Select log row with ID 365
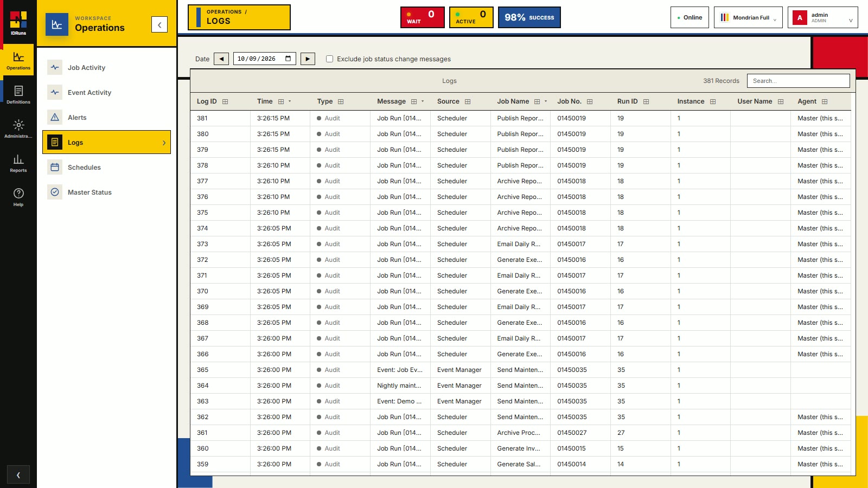This screenshot has width=868, height=488. (x=521, y=370)
